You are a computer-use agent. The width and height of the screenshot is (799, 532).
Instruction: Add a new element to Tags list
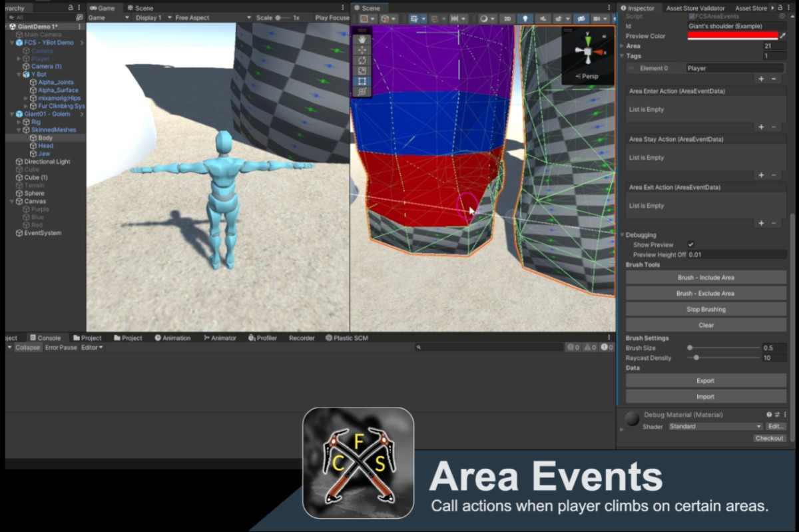coord(761,79)
